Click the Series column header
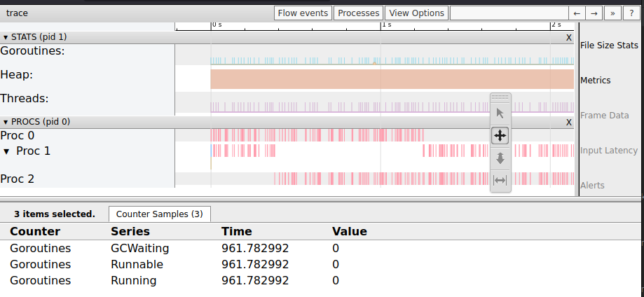The width and height of the screenshot is (644, 297). point(130,232)
